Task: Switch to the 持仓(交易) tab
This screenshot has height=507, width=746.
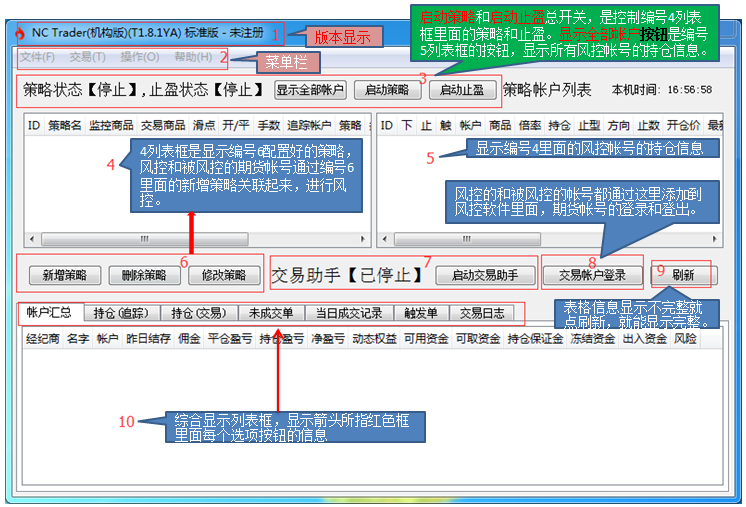Action: [x=199, y=313]
